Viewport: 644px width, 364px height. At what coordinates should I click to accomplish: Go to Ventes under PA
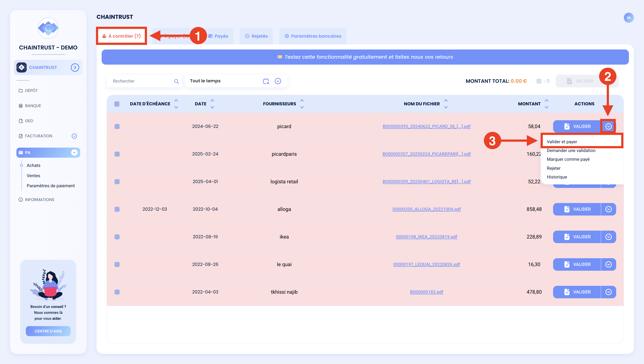pos(34,175)
